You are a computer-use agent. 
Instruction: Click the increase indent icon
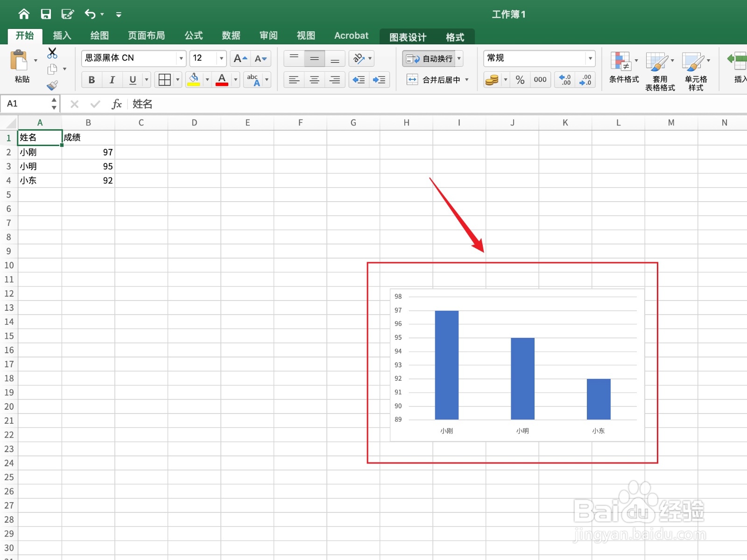click(x=379, y=80)
